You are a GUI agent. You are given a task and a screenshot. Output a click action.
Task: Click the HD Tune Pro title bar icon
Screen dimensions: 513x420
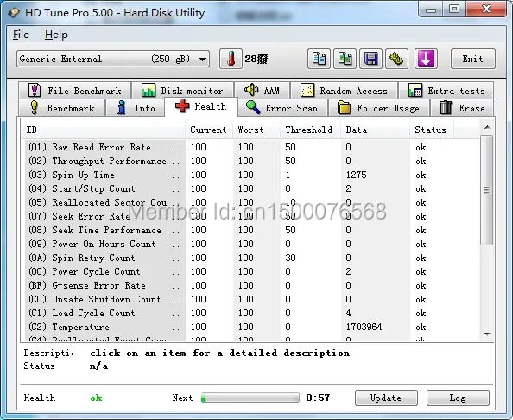pyautogui.click(x=14, y=13)
